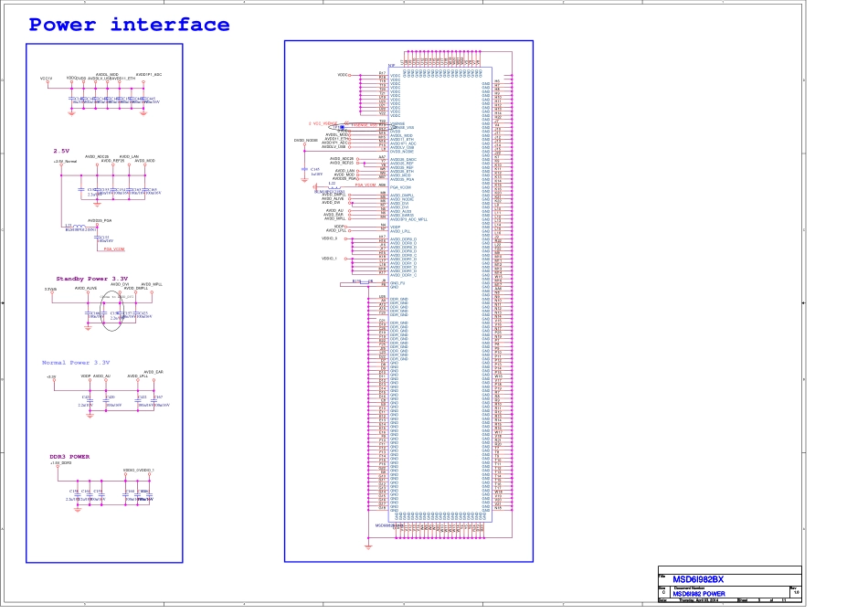
Task: Click the VDDC port left of the chip
Action: click(x=343, y=75)
